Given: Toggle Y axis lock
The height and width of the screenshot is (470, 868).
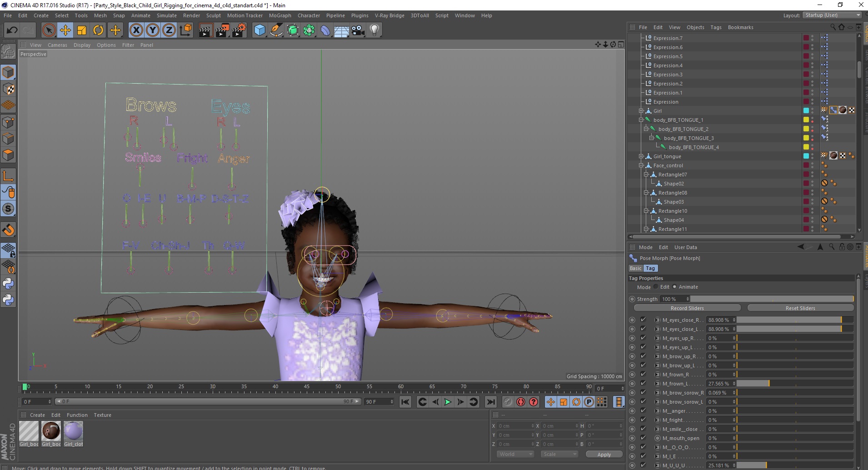Looking at the screenshot, I should tap(153, 30).
